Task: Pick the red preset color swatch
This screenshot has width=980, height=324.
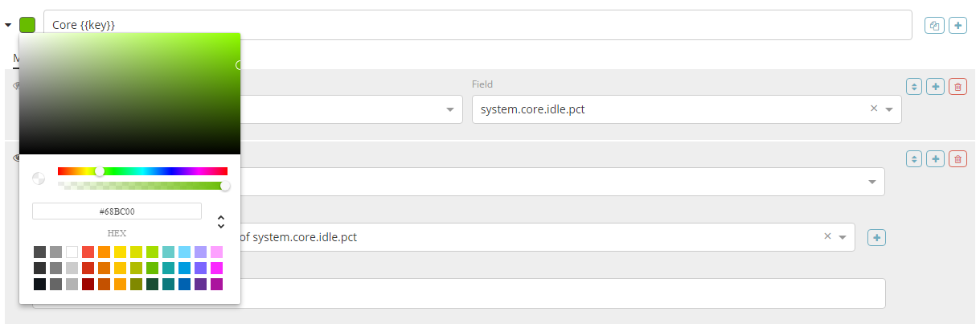Action: point(88,252)
